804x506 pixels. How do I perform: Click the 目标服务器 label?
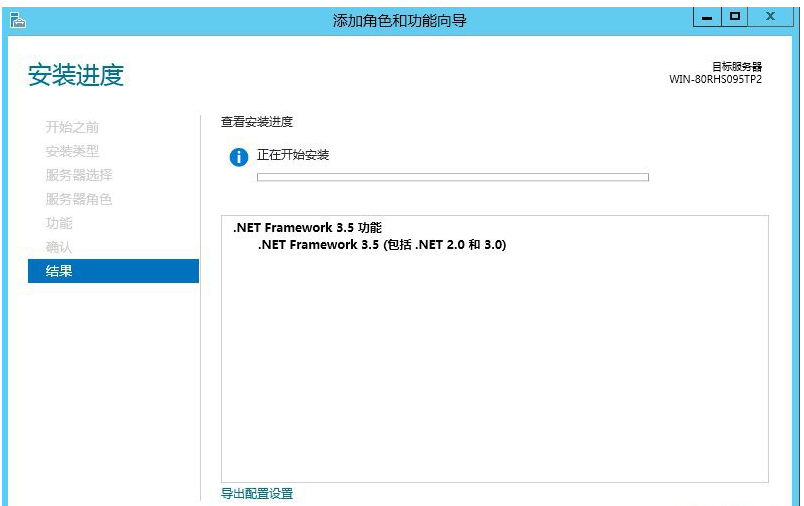pos(737,66)
